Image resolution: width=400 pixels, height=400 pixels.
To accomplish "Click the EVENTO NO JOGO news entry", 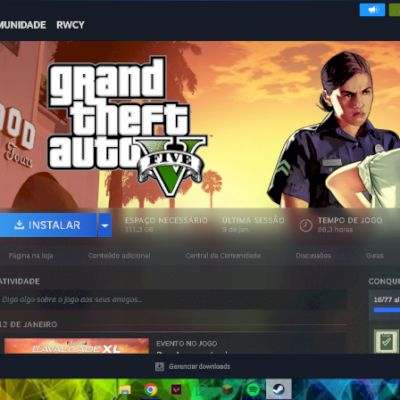I will (x=186, y=343).
